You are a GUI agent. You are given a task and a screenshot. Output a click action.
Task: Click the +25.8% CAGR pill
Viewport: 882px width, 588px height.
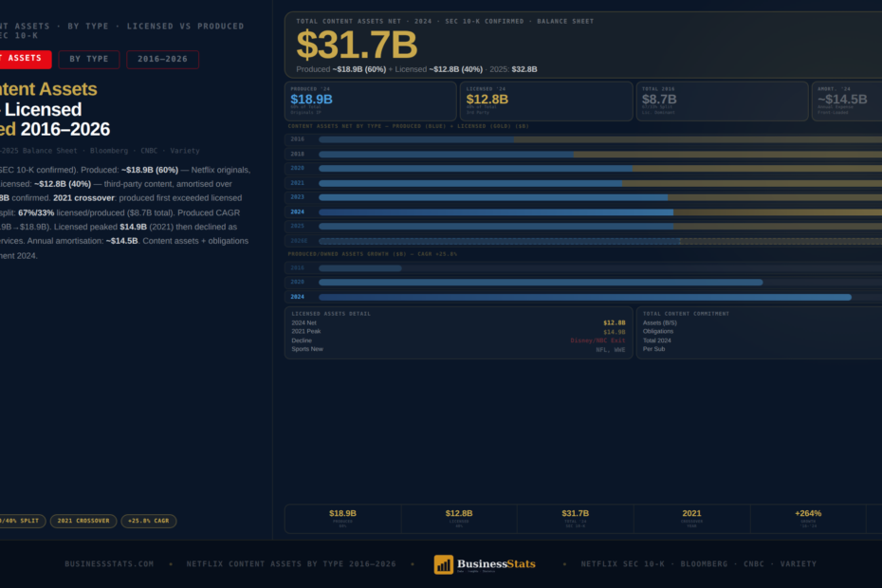pyautogui.click(x=149, y=521)
